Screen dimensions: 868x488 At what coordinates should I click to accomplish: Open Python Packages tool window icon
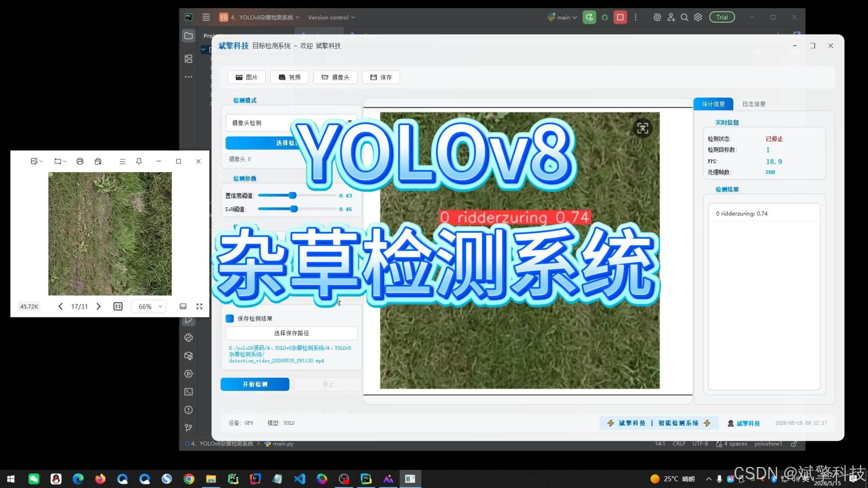[x=189, y=356]
